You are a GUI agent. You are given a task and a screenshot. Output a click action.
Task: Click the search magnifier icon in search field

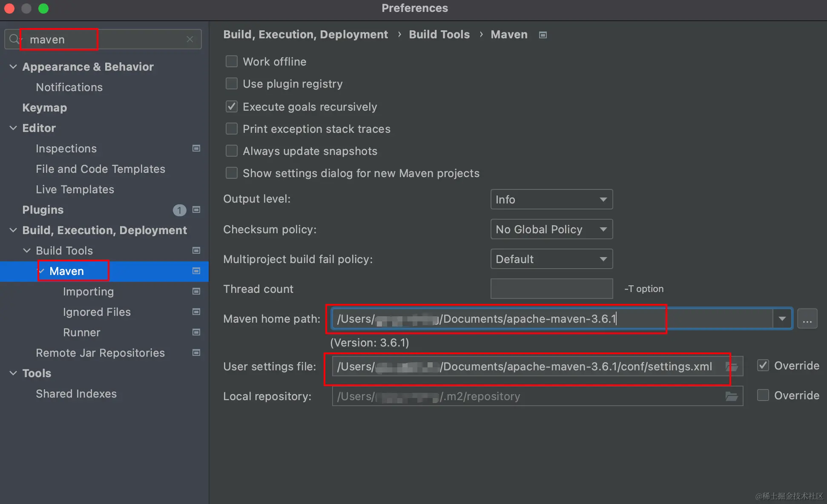coord(14,39)
